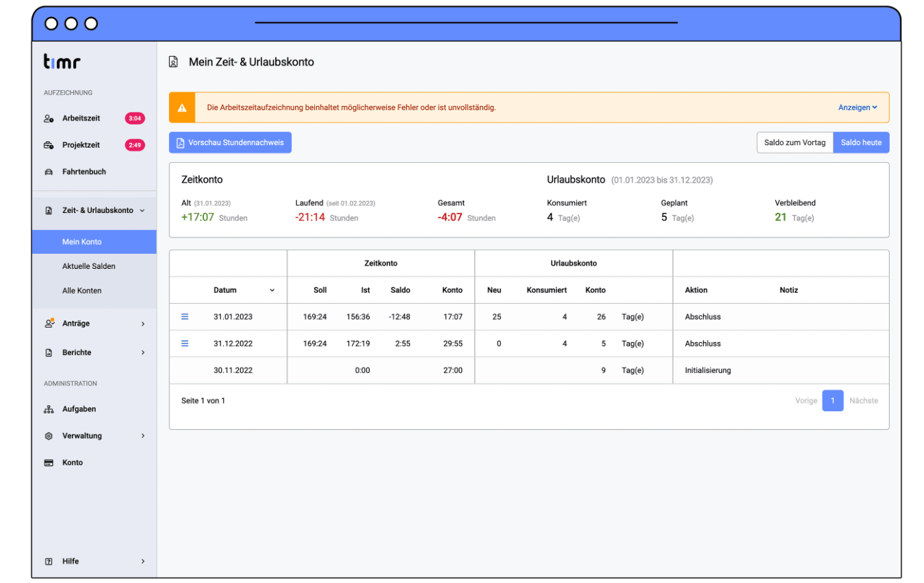Image resolution: width=924 pixels, height=583 pixels.
Task: Click the page header account icon
Action: point(173,62)
